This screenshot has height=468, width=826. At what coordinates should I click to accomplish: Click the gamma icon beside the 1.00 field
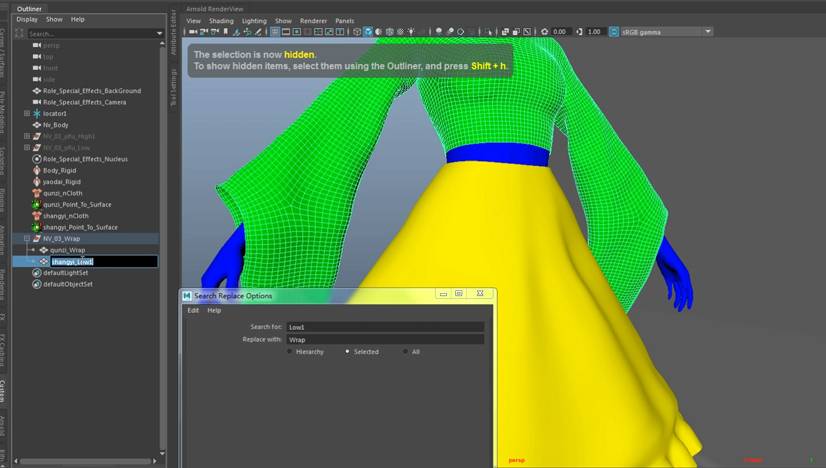[579, 32]
